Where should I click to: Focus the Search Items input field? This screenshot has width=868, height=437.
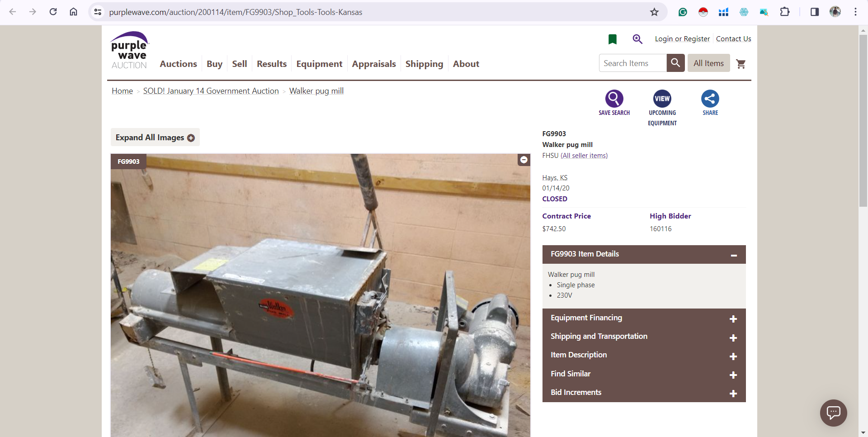click(x=632, y=63)
